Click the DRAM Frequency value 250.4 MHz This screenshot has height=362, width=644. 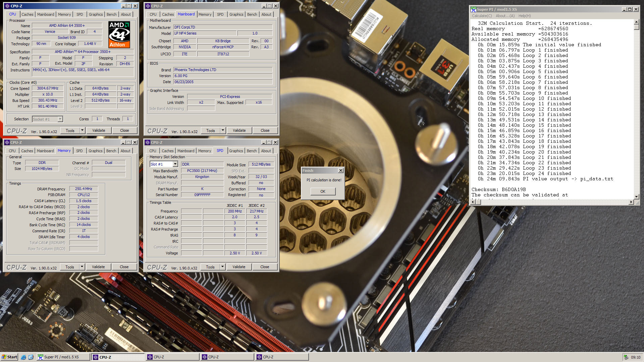click(84, 189)
